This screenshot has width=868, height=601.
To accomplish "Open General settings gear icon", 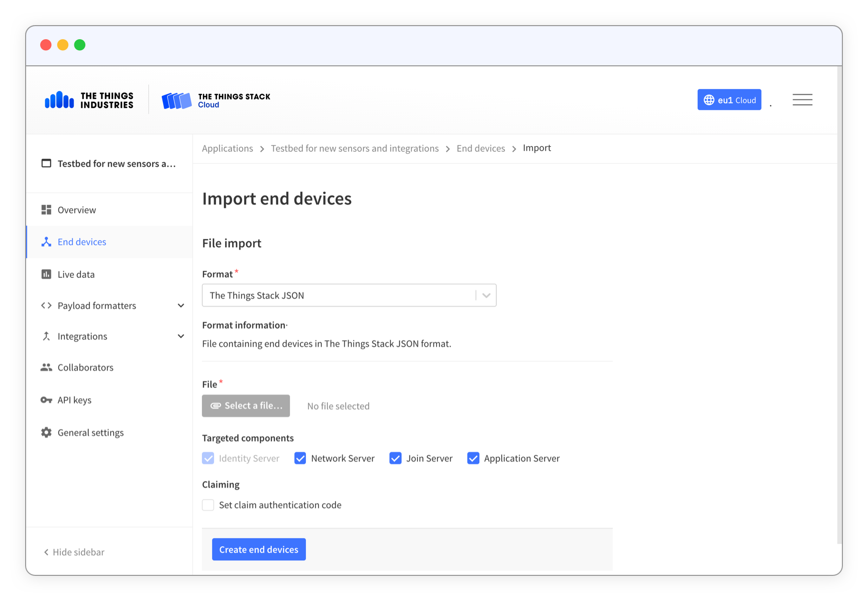I will coord(46,432).
